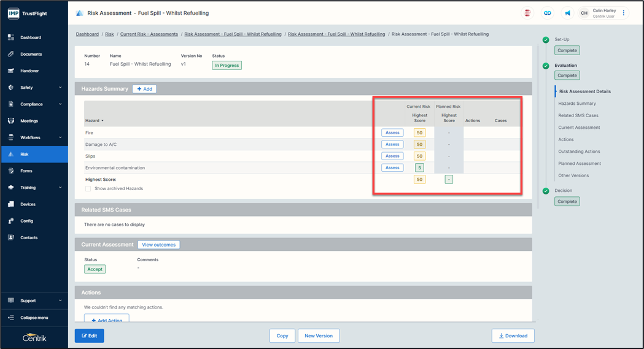Open Documents from the sidebar
Screen dimensions: 644x349
tap(31, 54)
